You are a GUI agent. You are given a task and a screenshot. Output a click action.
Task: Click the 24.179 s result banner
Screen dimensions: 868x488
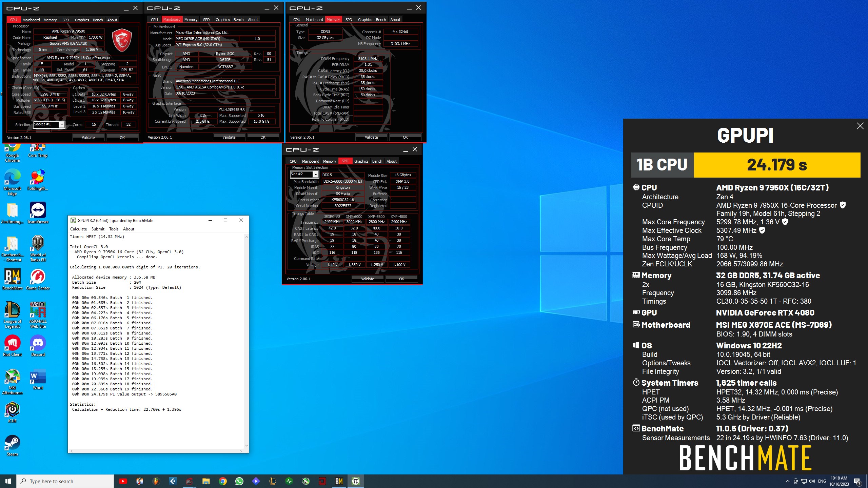click(x=777, y=165)
